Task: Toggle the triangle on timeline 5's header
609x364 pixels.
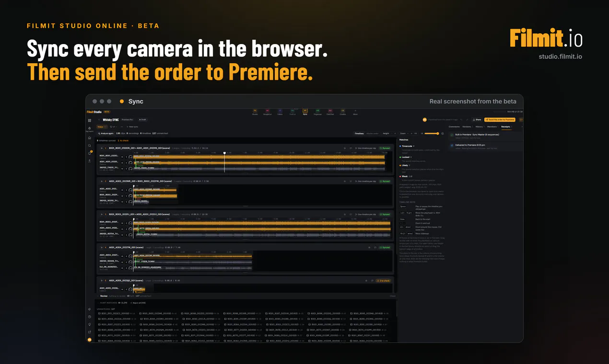Action: pos(101,281)
